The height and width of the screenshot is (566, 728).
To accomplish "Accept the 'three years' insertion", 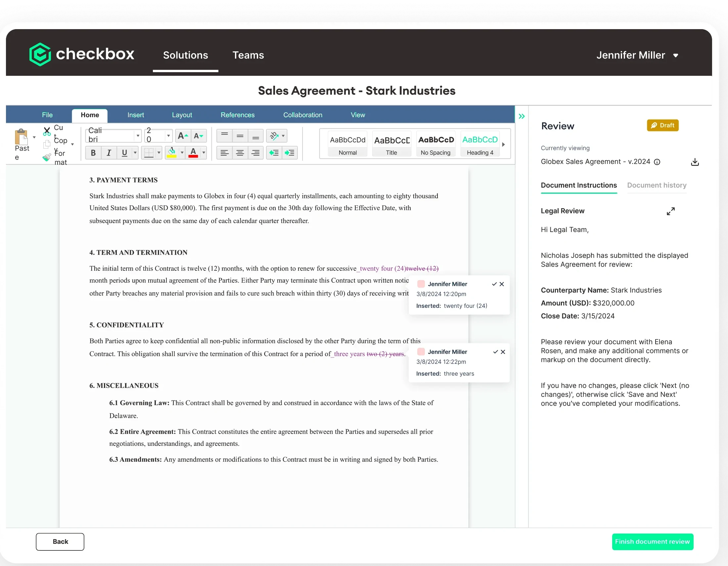I will point(496,352).
